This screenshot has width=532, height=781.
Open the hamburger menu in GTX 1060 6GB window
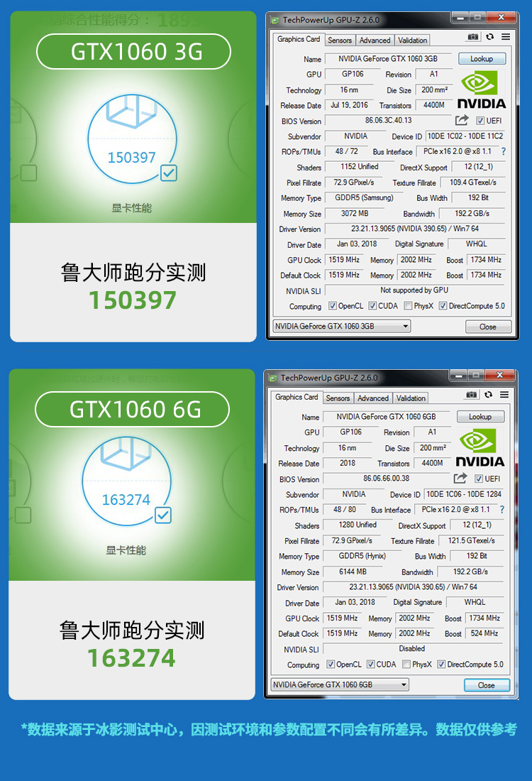click(x=504, y=395)
